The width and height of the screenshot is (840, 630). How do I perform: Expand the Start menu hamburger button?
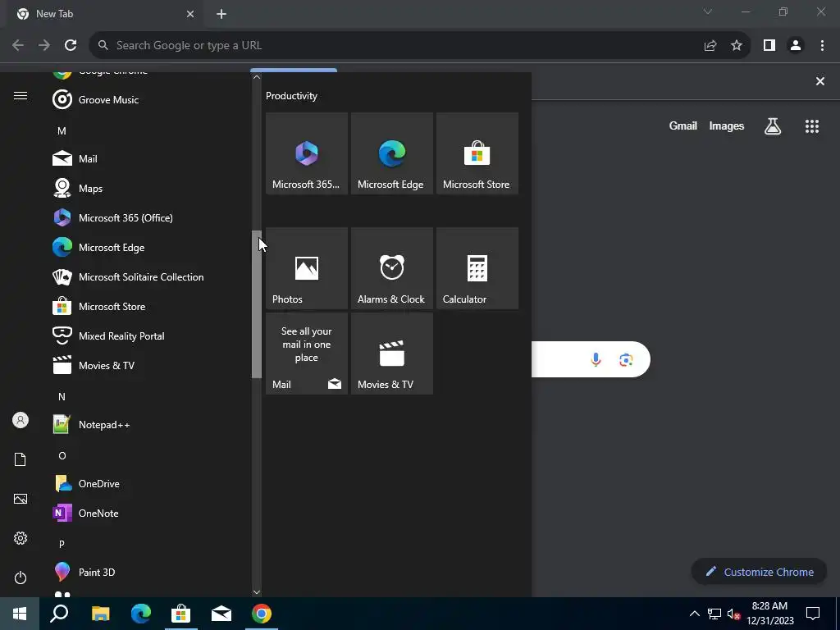[x=21, y=96]
